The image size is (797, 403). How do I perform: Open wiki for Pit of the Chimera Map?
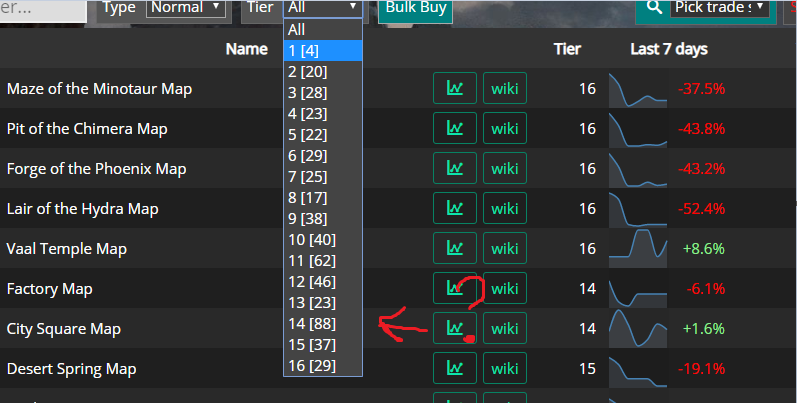coord(505,128)
